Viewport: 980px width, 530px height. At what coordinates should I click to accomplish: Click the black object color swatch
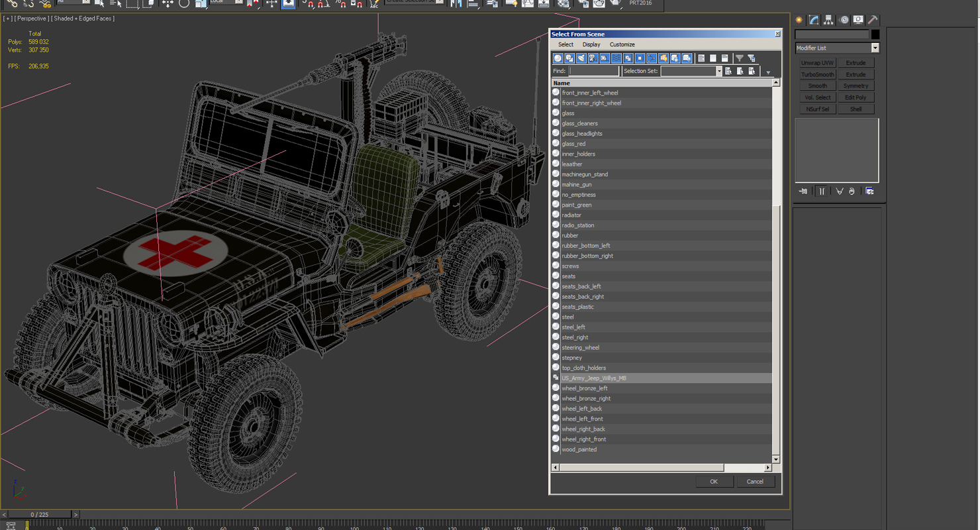click(875, 34)
